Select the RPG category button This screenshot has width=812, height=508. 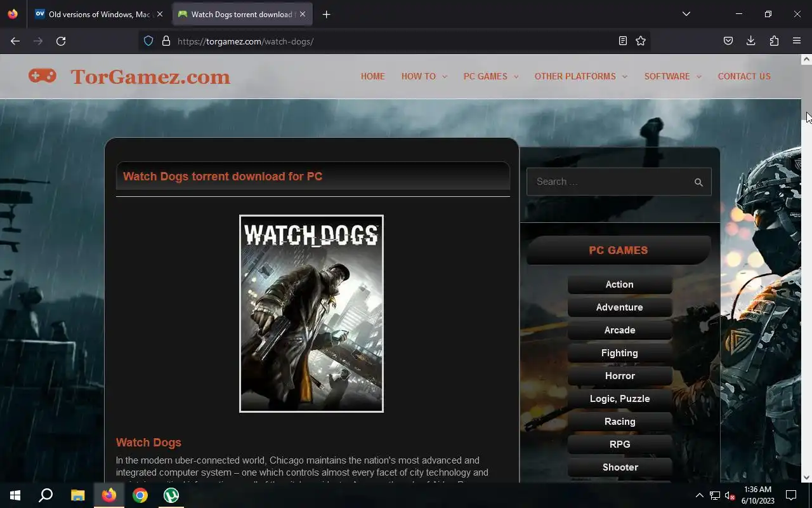(x=620, y=444)
